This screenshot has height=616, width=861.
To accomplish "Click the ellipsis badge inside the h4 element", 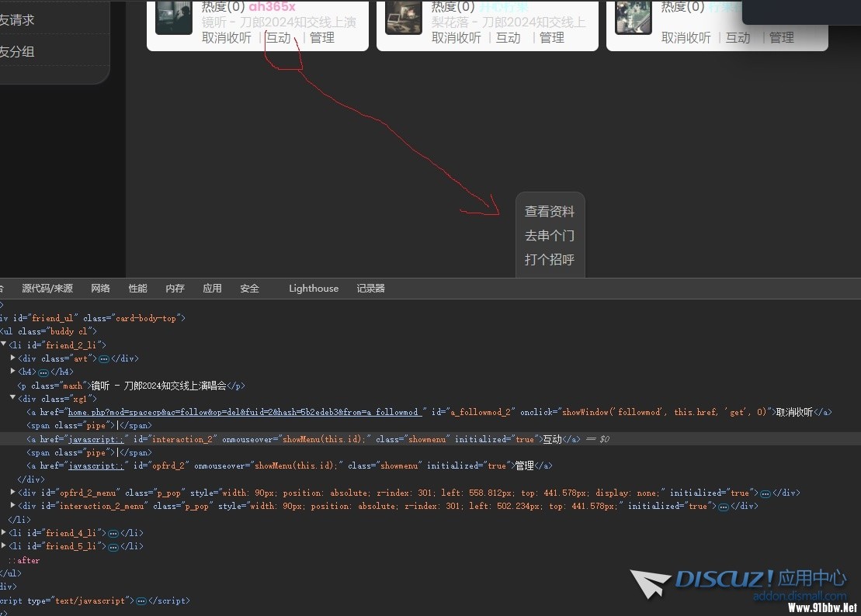I will point(43,372).
